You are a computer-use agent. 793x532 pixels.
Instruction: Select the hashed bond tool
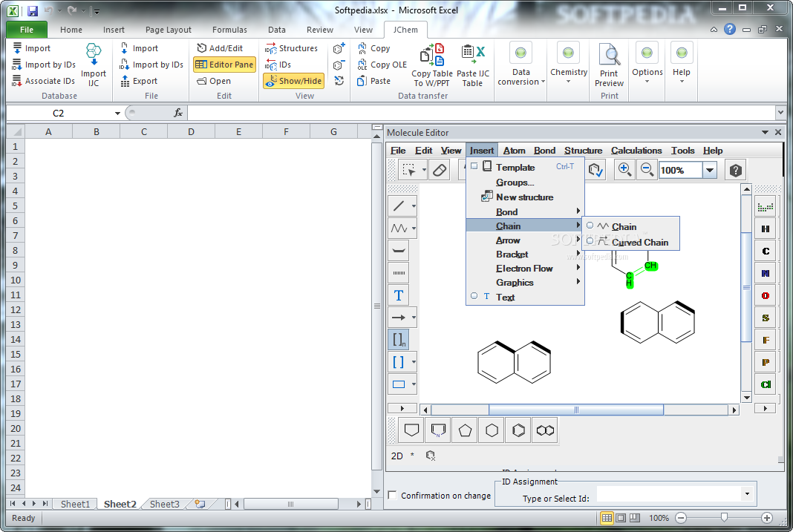[x=399, y=273]
